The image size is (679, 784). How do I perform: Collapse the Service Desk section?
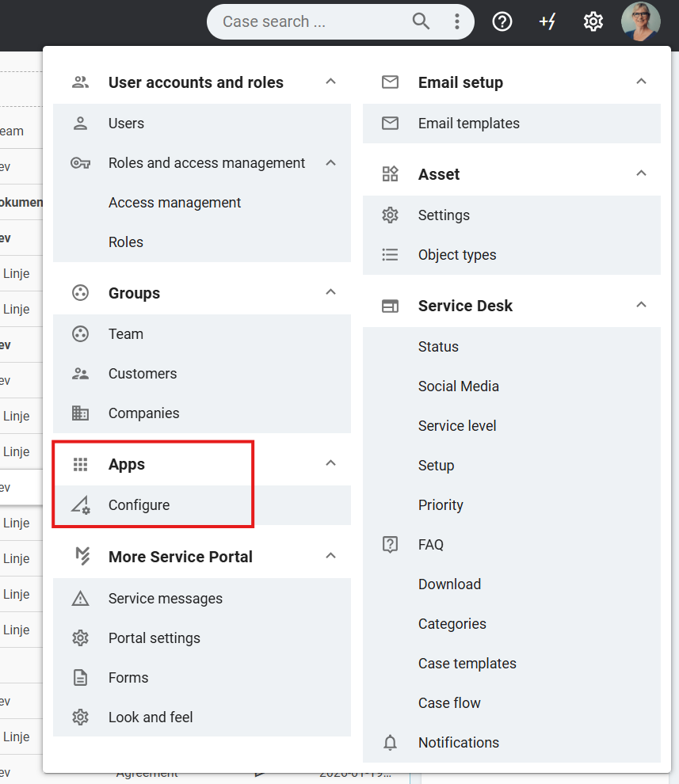(642, 305)
